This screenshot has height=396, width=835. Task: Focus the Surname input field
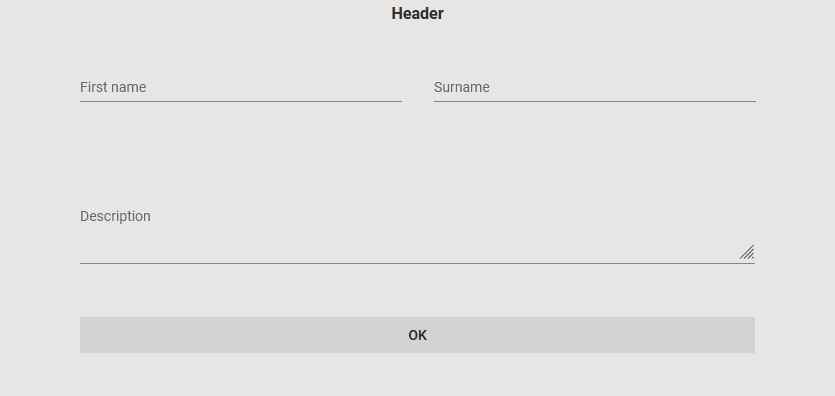(x=595, y=87)
